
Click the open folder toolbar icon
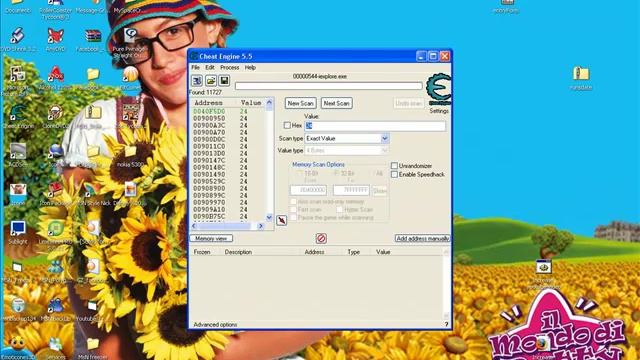pos(211,80)
